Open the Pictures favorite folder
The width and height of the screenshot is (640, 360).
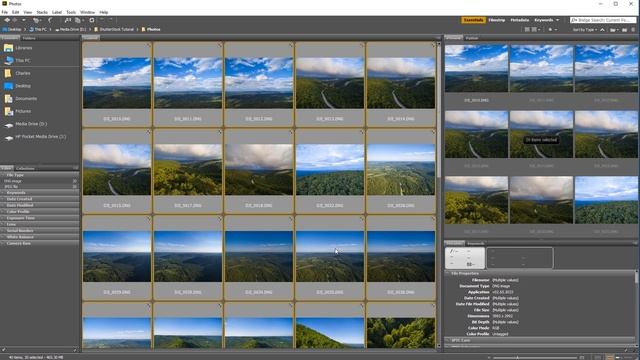23,111
